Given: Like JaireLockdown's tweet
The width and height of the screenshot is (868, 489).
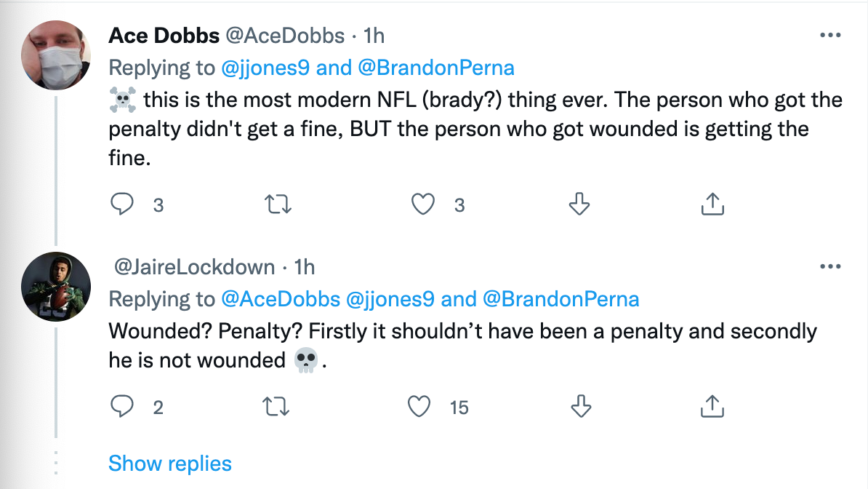Looking at the screenshot, I should click(x=419, y=406).
